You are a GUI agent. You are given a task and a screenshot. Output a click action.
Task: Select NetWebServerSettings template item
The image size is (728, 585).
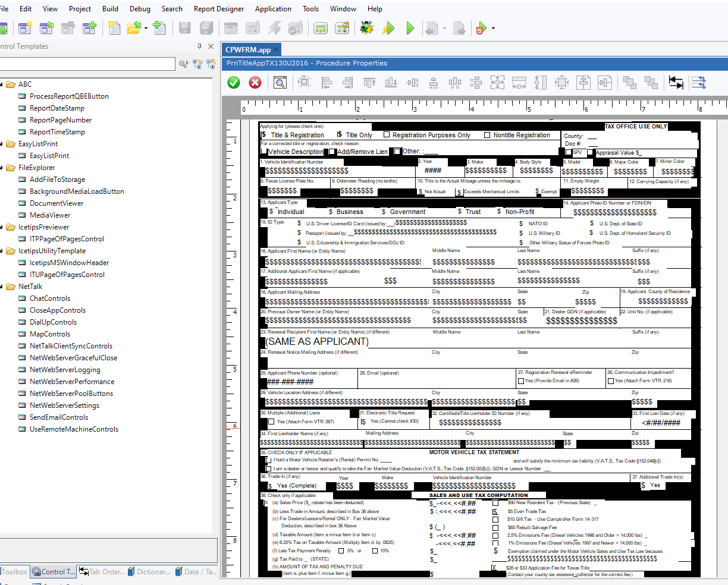click(x=64, y=405)
